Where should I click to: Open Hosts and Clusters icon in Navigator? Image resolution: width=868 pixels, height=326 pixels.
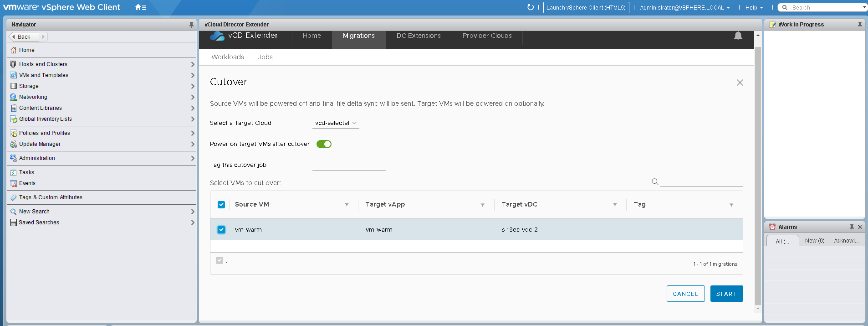click(x=13, y=64)
